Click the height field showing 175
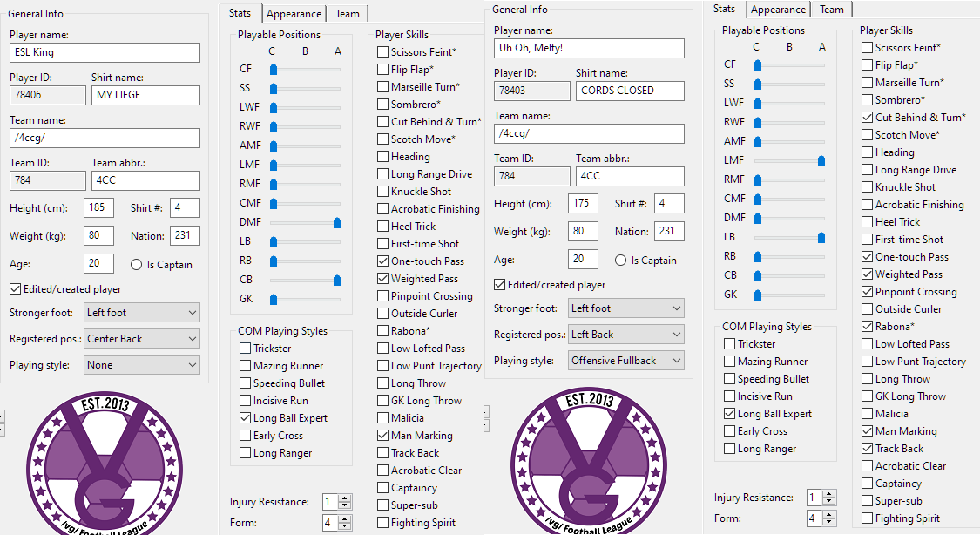 (583, 203)
